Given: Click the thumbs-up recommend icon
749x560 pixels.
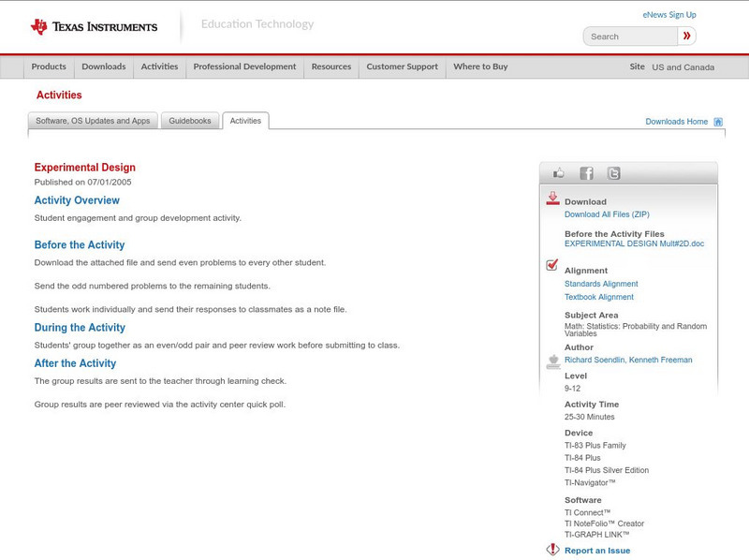Looking at the screenshot, I should [x=558, y=172].
